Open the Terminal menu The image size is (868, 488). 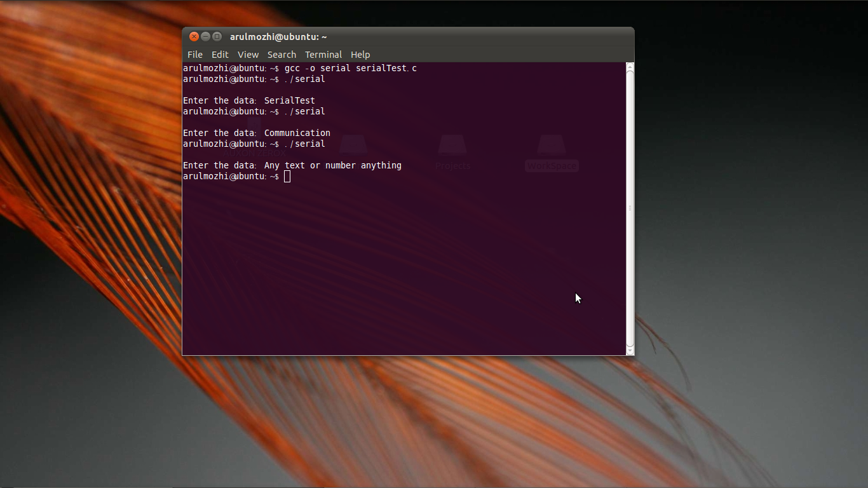[x=323, y=55]
